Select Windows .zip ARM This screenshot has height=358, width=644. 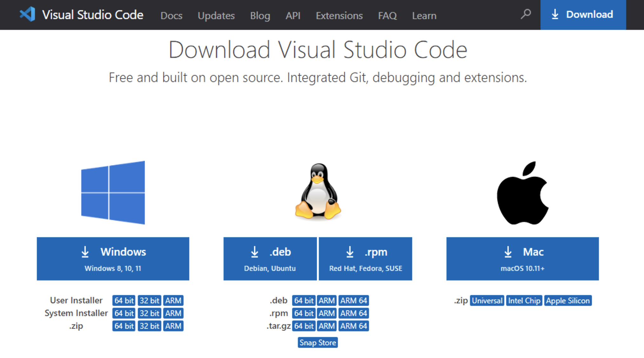pyautogui.click(x=173, y=326)
